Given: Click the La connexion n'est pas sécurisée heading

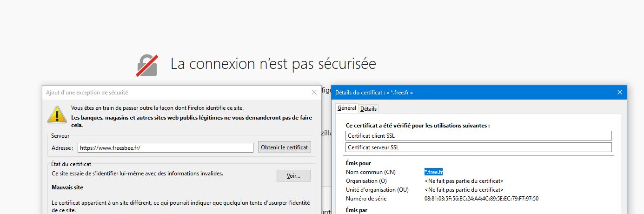Looking at the screenshot, I should click(x=273, y=64).
